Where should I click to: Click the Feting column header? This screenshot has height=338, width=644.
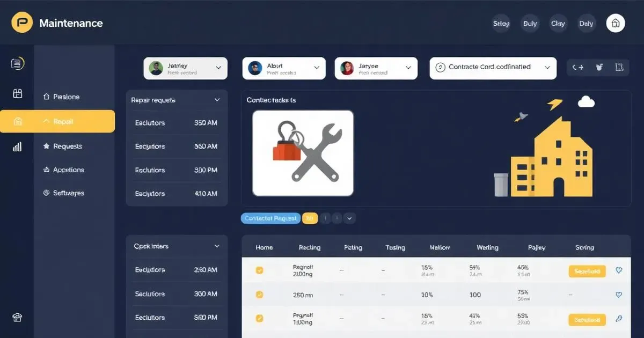[x=353, y=247]
